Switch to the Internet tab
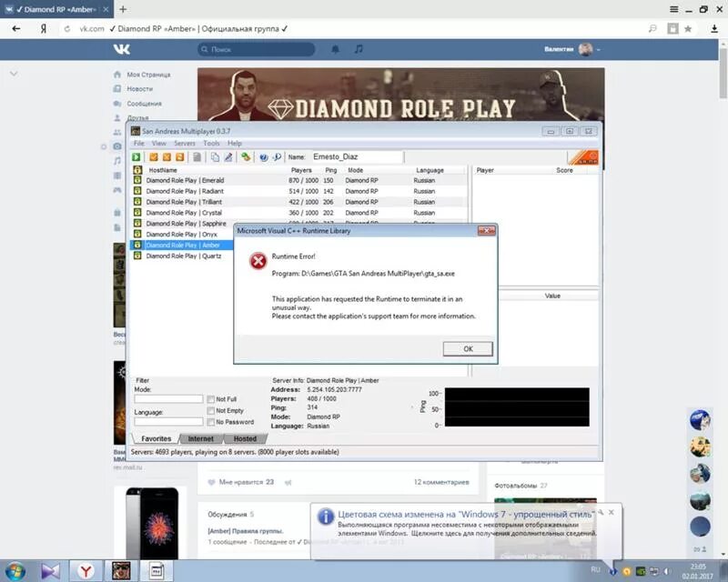728x582 pixels. (200, 438)
